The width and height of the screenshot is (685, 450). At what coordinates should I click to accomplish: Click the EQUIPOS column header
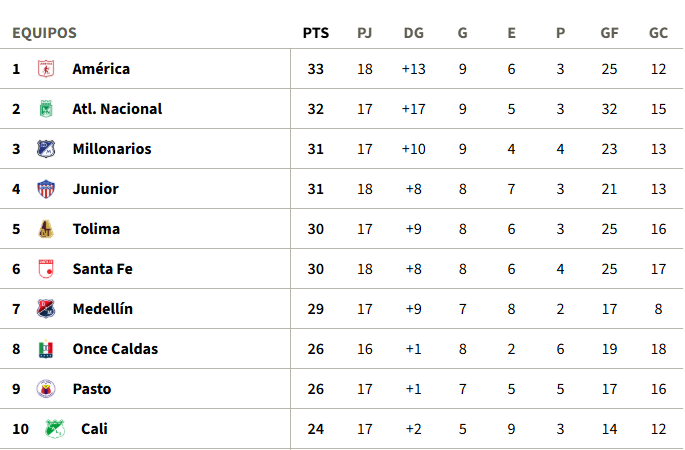tap(45, 33)
